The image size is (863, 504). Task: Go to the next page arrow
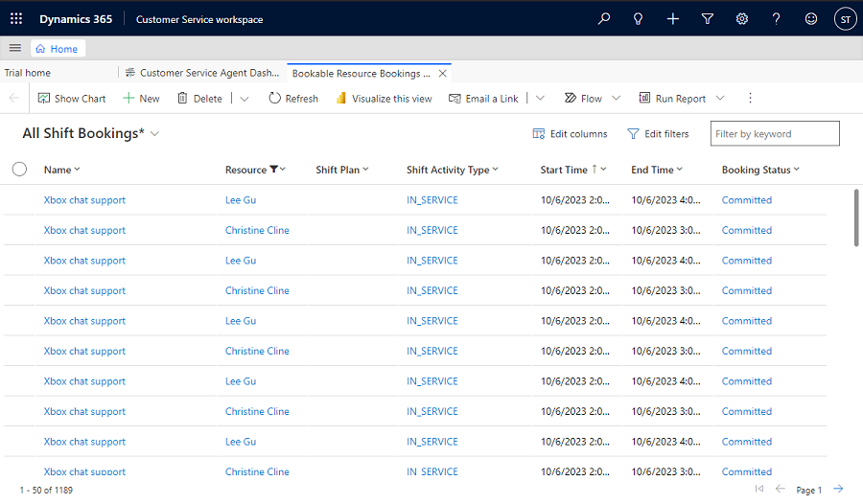click(x=838, y=489)
